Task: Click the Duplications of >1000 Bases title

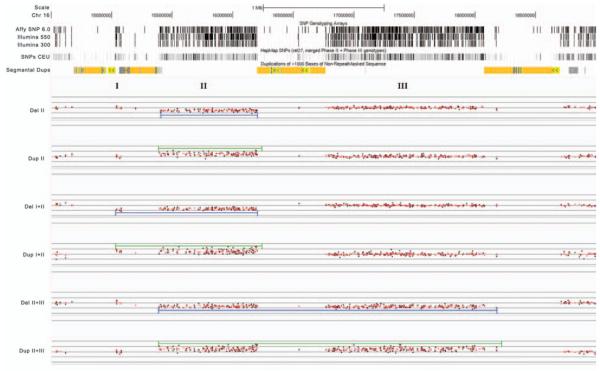Action: (323, 64)
